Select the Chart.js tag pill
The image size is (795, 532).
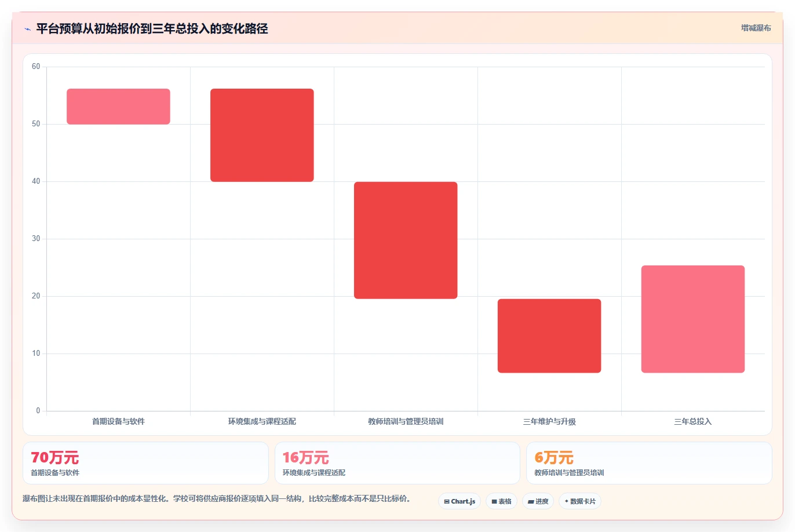click(x=460, y=501)
